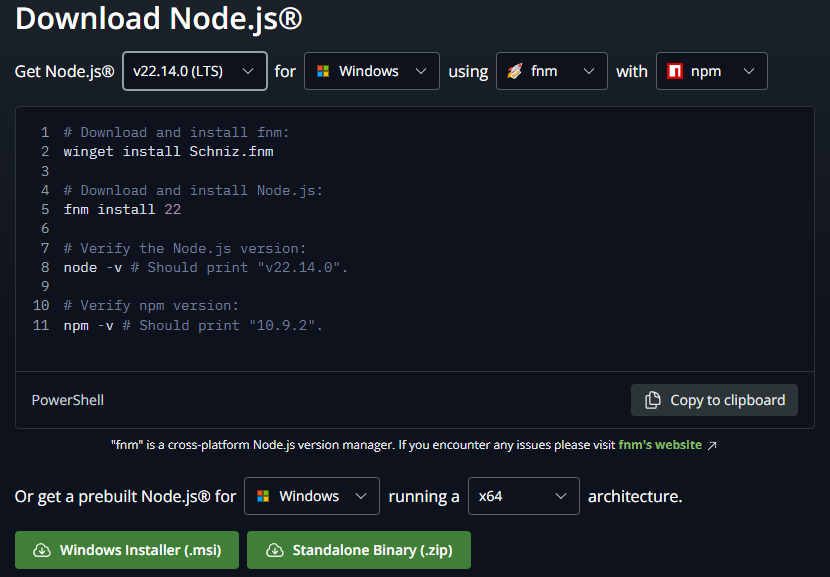Open the Node.js version dropdown v22.14.0 (LTS)
The height and width of the screenshot is (577, 830).
[x=195, y=71]
